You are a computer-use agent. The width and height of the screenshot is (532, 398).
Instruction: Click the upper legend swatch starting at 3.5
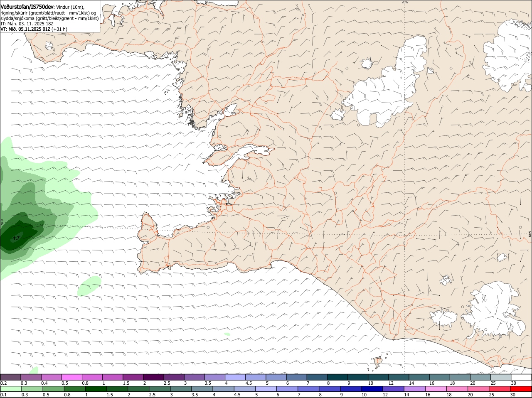click(214, 377)
